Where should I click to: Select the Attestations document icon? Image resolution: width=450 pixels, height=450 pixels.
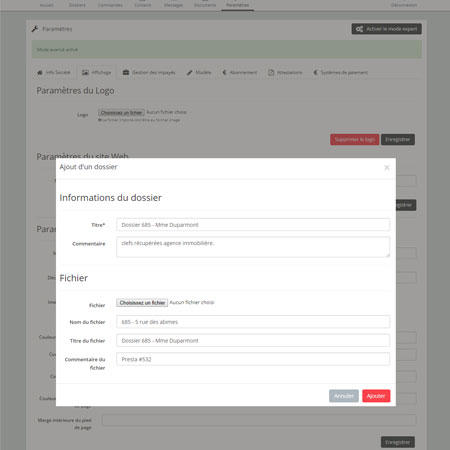271,72
